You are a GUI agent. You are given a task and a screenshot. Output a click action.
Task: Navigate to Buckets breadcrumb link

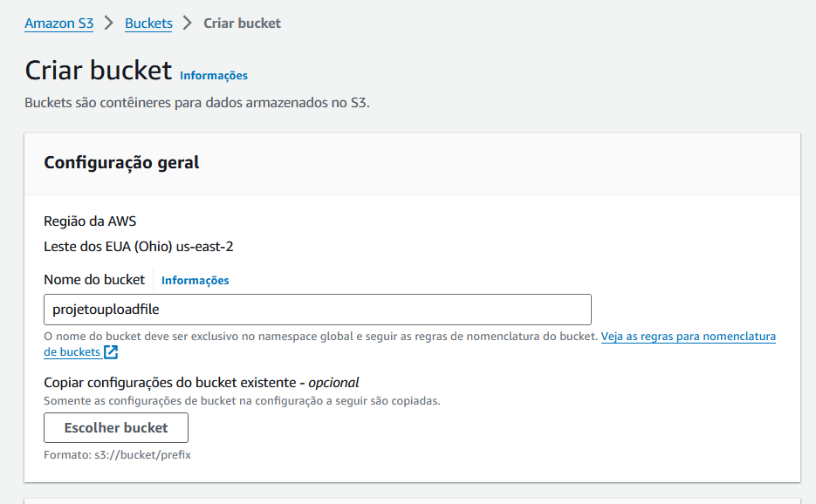click(x=148, y=24)
